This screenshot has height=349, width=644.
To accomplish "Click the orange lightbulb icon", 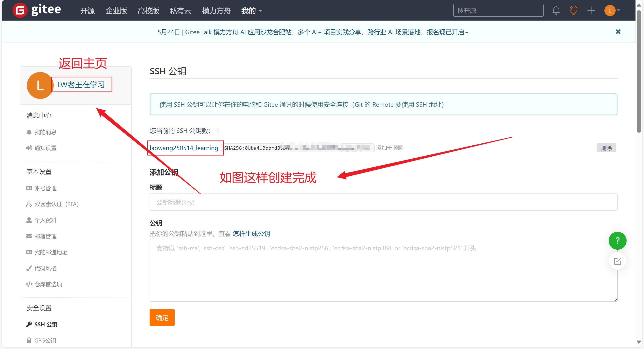I will [573, 11].
